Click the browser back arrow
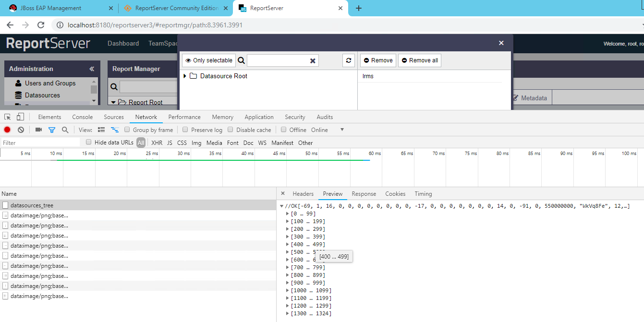The width and height of the screenshot is (644, 322). click(x=10, y=25)
